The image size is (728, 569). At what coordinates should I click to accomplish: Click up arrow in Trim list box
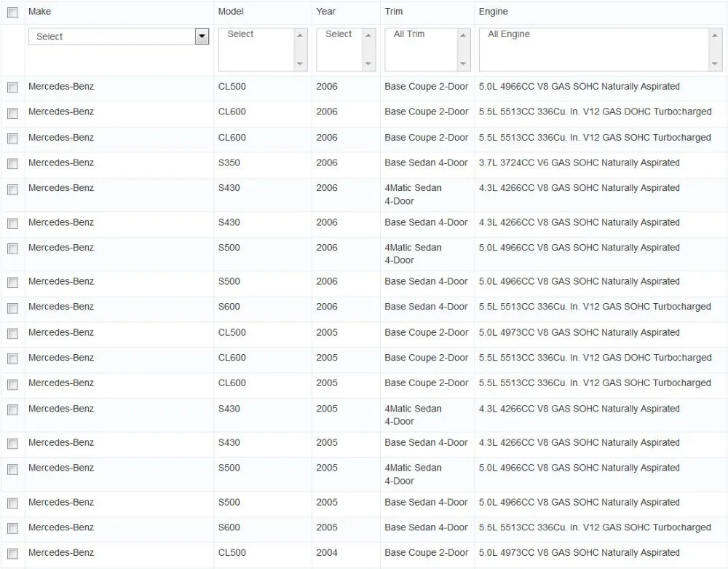point(463,36)
